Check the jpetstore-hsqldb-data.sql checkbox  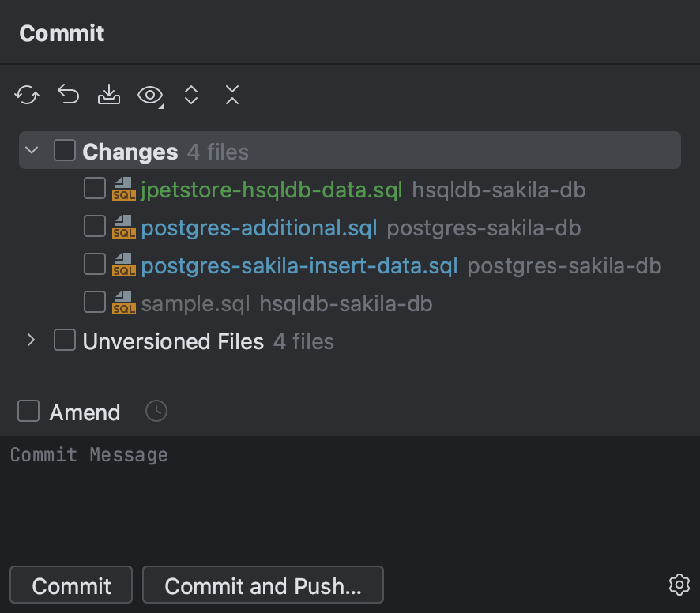(94, 188)
